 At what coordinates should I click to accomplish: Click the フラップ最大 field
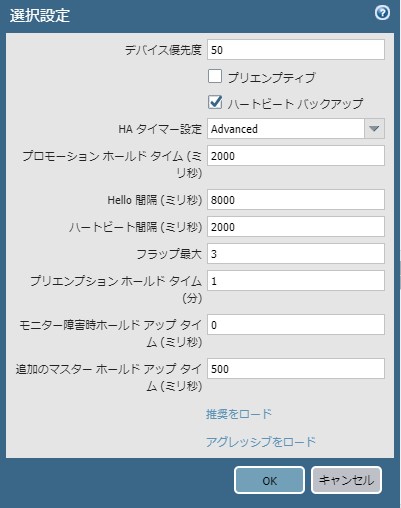pos(296,254)
